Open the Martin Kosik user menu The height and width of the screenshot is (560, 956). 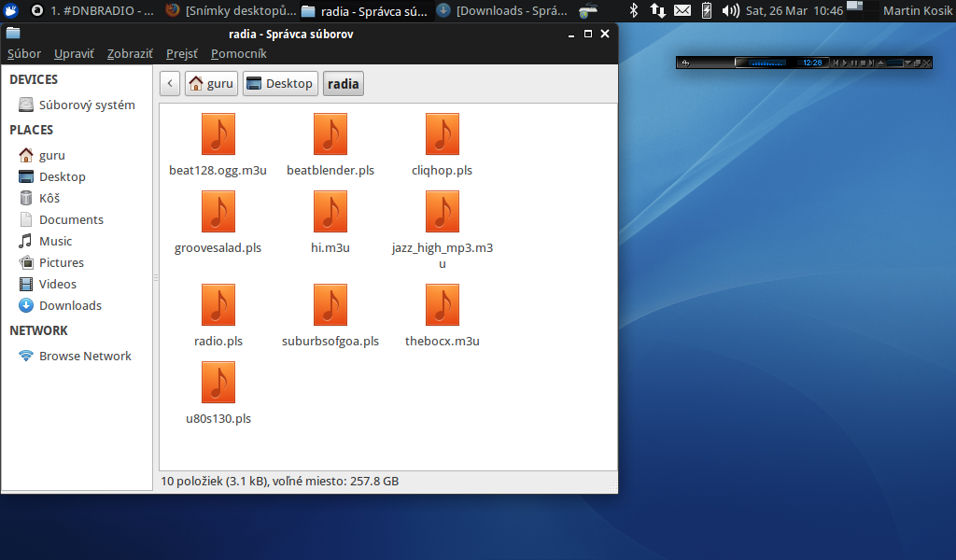pyautogui.click(x=918, y=11)
